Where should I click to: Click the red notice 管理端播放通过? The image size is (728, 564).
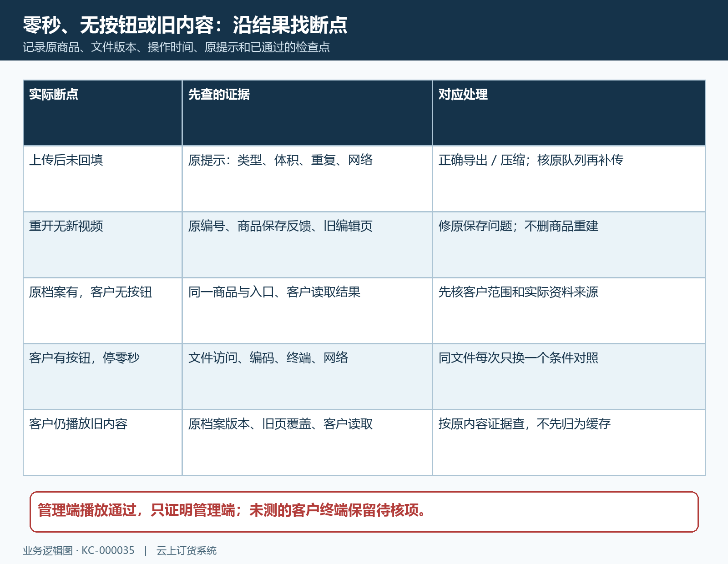(364, 512)
